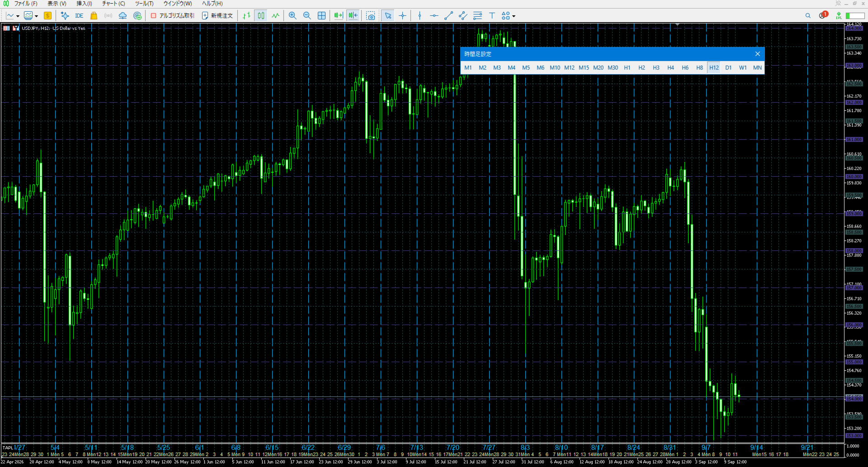Toggle algorithmic trading button (アルゴリズム取引)
The height and width of the screenshot is (467, 868).
click(x=172, y=16)
